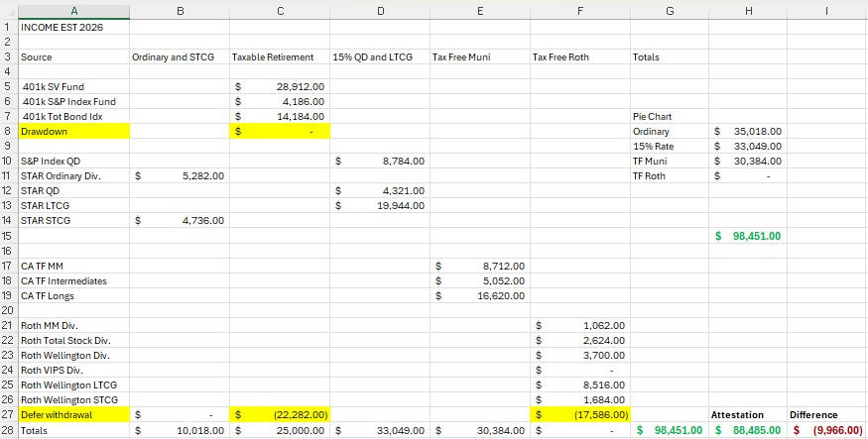Click the 'STAR QD' cell
This screenshot has width=868, height=439.
[74, 190]
